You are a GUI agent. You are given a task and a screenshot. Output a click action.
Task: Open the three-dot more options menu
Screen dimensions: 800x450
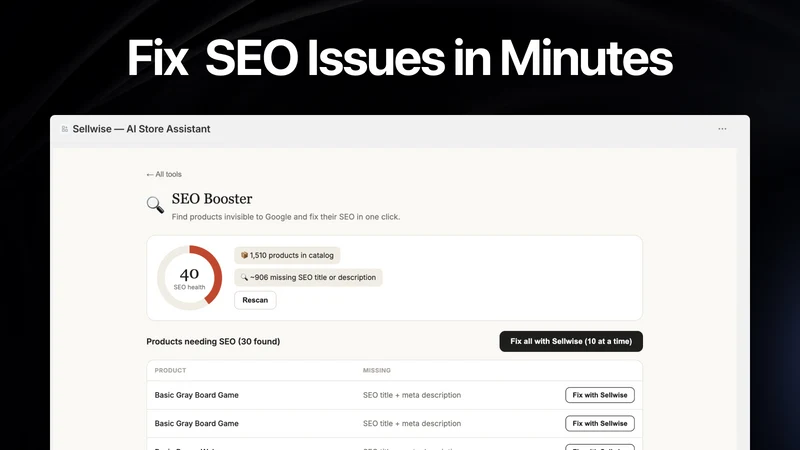point(722,129)
